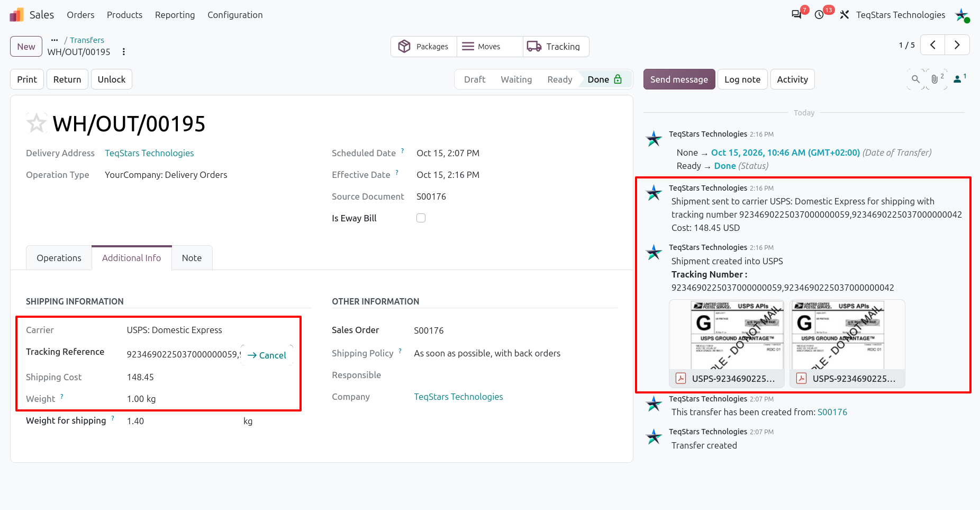The image size is (980, 510).
Task: Open the attachments paperclip icon
Action: point(937,79)
